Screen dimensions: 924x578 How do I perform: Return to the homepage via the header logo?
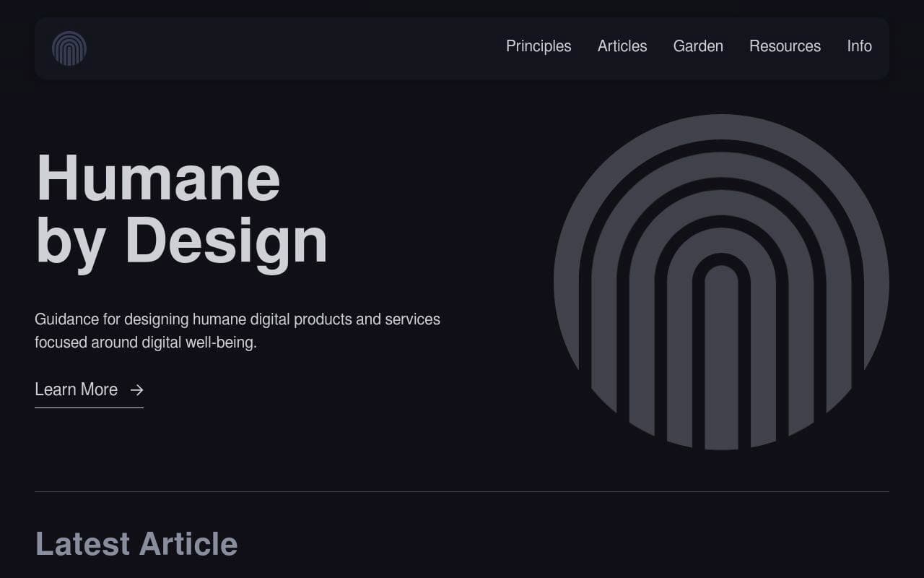pos(70,48)
